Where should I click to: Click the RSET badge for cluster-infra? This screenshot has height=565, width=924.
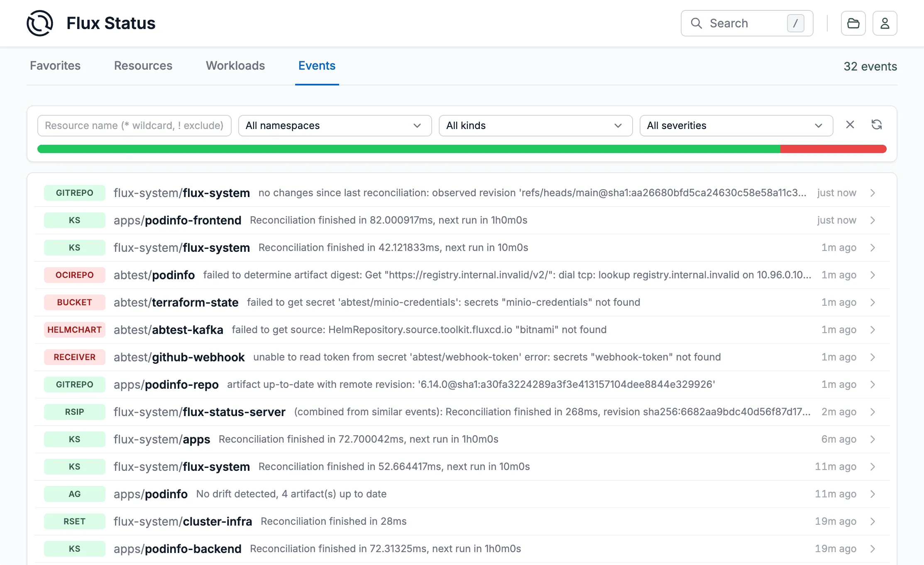click(75, 521)
